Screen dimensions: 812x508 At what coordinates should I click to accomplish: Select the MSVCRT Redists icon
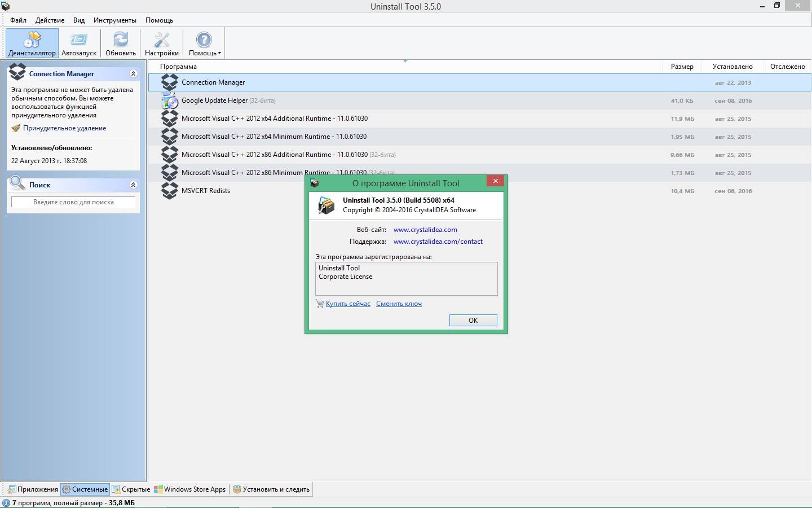coord(170,191)
